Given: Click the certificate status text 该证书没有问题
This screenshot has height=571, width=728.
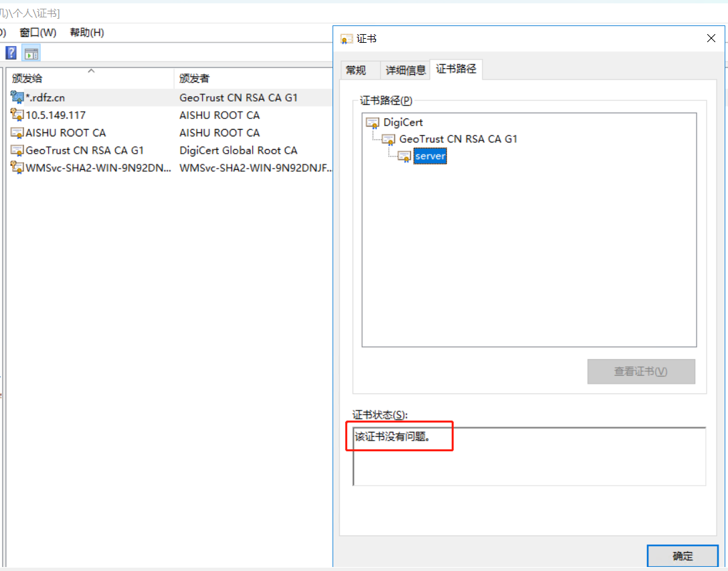Looking at the screenshot, I should click(x=392, y=437).
